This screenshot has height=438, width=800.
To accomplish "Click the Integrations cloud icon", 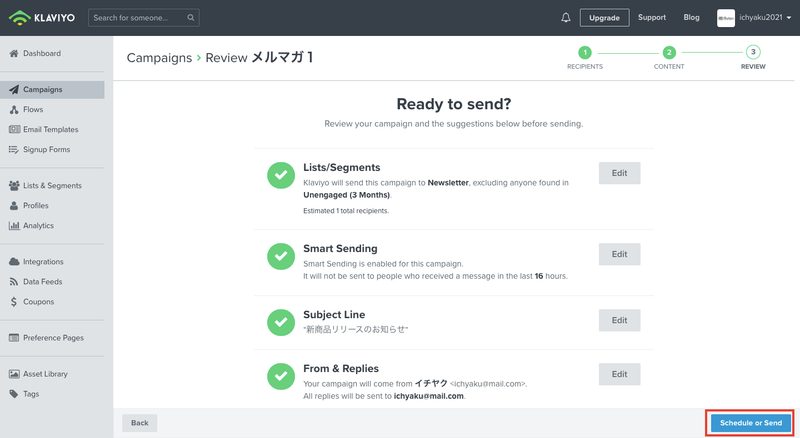I will (x=14, y=261).
